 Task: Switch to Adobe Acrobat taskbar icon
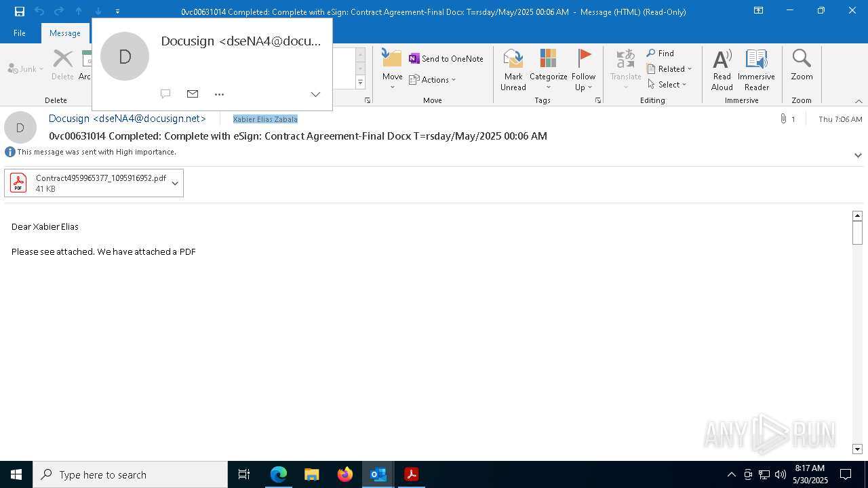coord(411,474)
